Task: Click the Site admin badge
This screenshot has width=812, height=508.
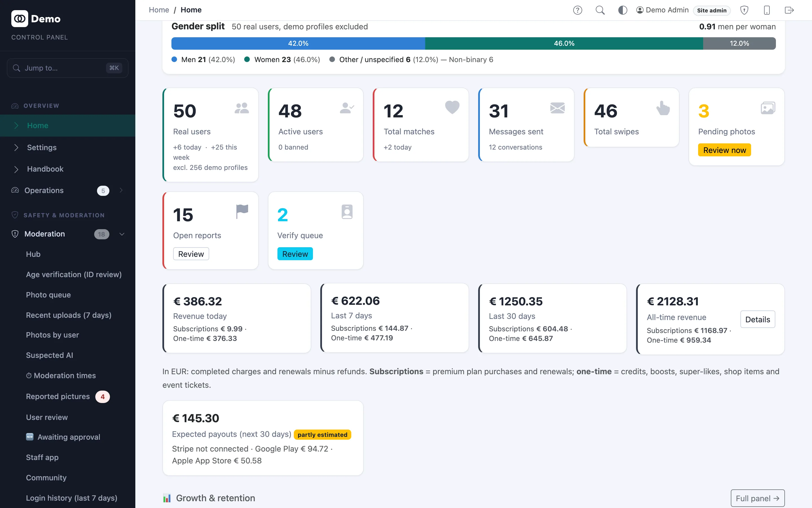Action: point(711,10)
